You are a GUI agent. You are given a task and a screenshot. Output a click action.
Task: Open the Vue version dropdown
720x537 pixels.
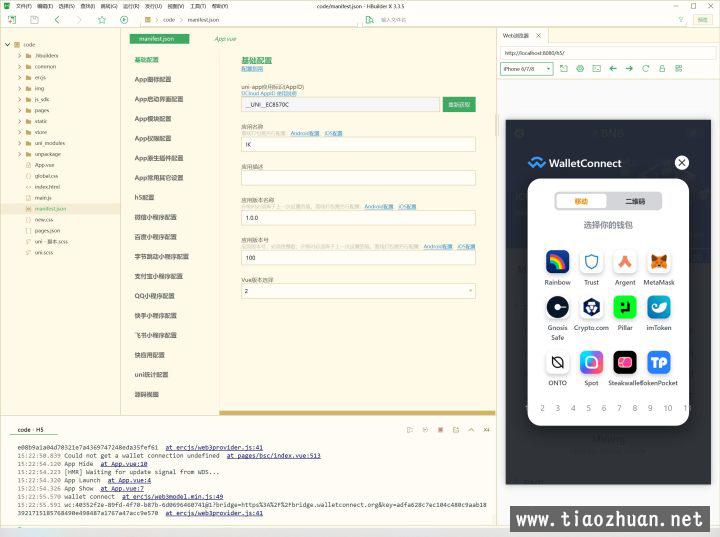tap(358, 291)
